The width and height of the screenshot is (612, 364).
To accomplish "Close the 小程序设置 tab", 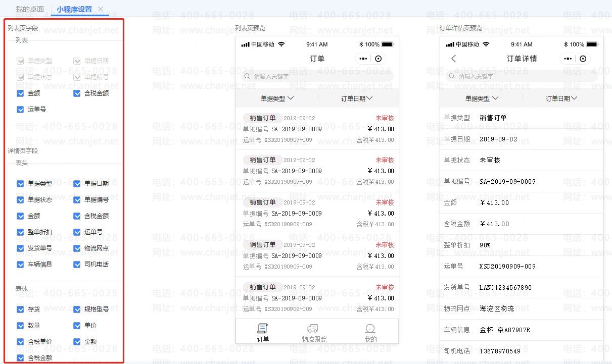I will click(101, 9).
